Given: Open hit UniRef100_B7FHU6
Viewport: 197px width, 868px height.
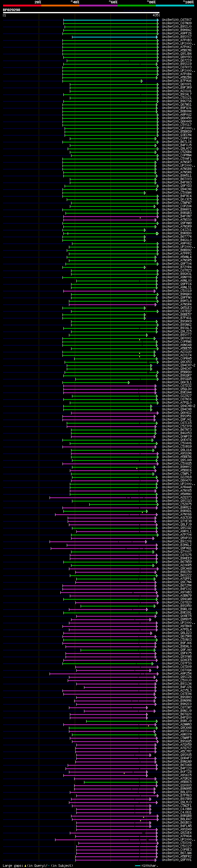Looking at the screenshot, I should point(176,81).
